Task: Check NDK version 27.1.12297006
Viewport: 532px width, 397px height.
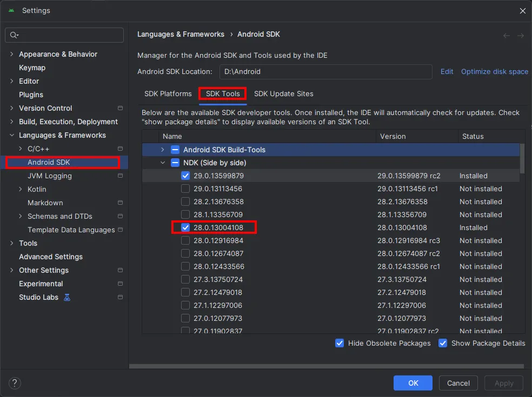Action: point(185,306)
